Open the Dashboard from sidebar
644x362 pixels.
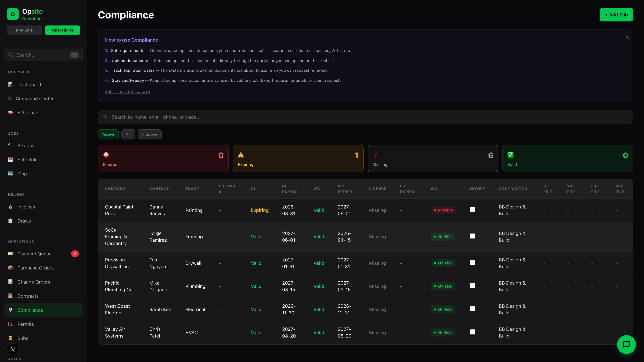click(29, 84)
